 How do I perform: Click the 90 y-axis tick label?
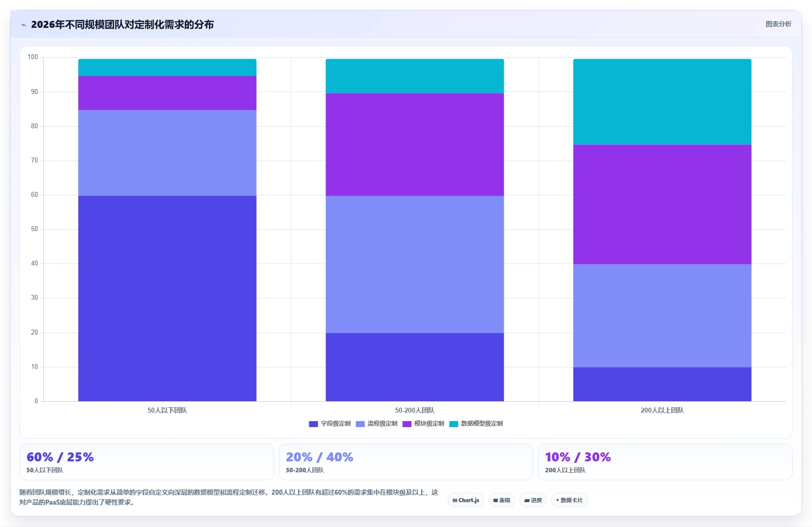[34, 92]
